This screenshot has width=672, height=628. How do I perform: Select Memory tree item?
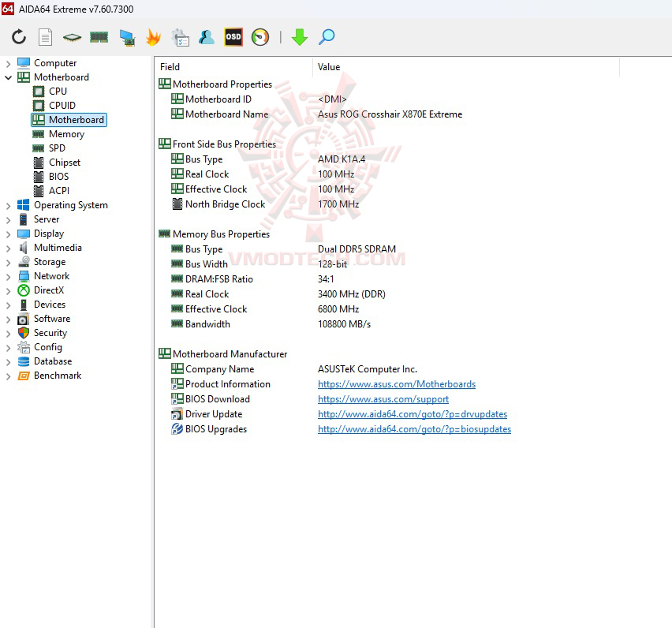66,134
